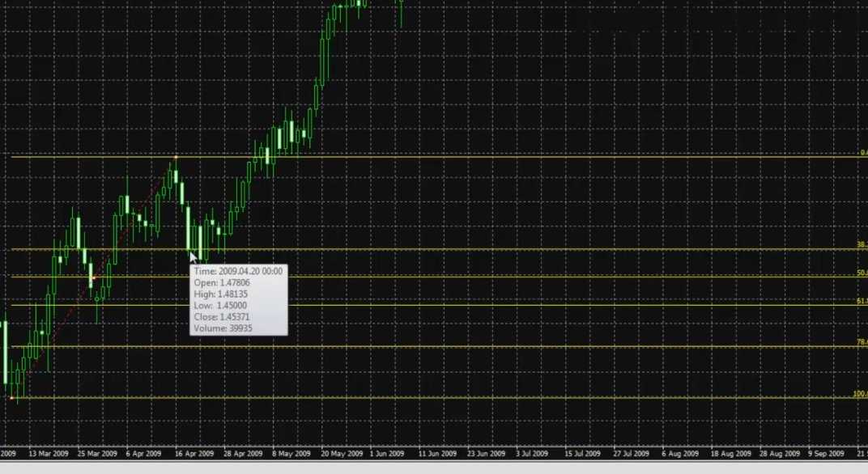Select the 16 Apr 2009 time axis label
The height and width of the screenshot is (474, 868).
coord(193,454)
